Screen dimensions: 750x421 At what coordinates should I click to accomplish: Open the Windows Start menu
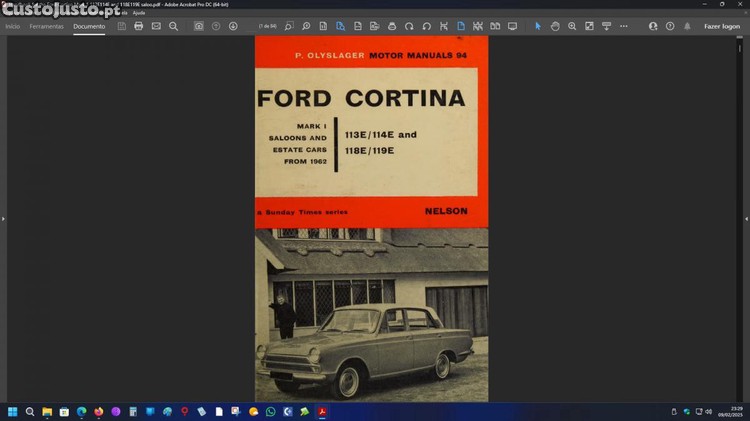[13, 411]
